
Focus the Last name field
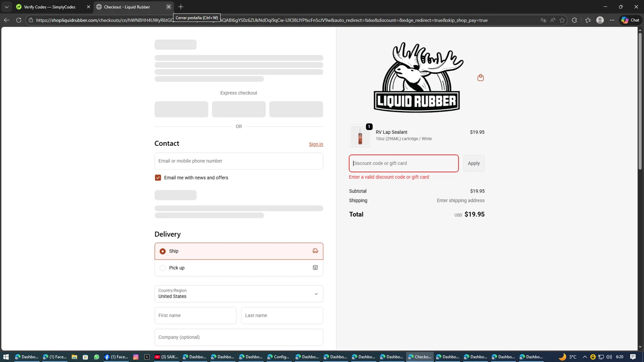[x=282, y=316]
